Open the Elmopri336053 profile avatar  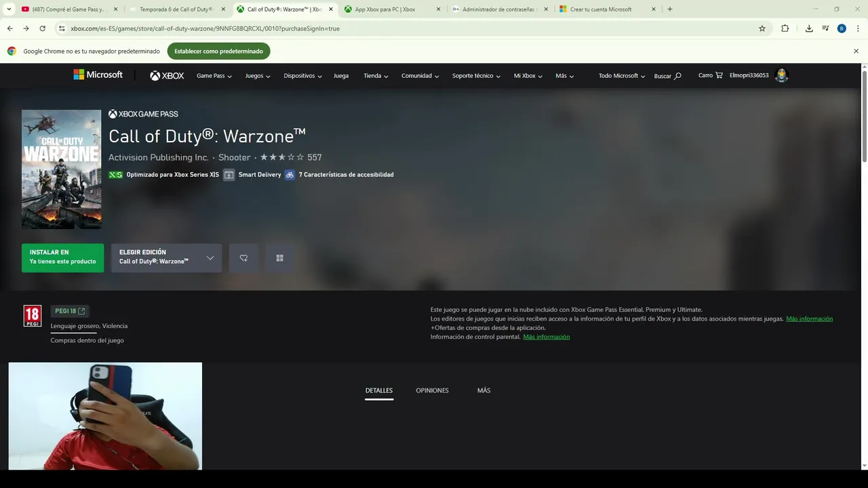[782, 75]
